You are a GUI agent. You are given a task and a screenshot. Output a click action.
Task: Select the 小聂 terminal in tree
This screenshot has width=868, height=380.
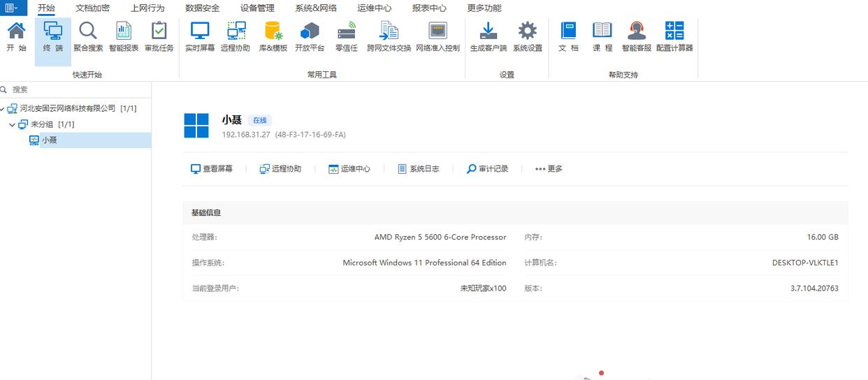[x=49, y=140]
